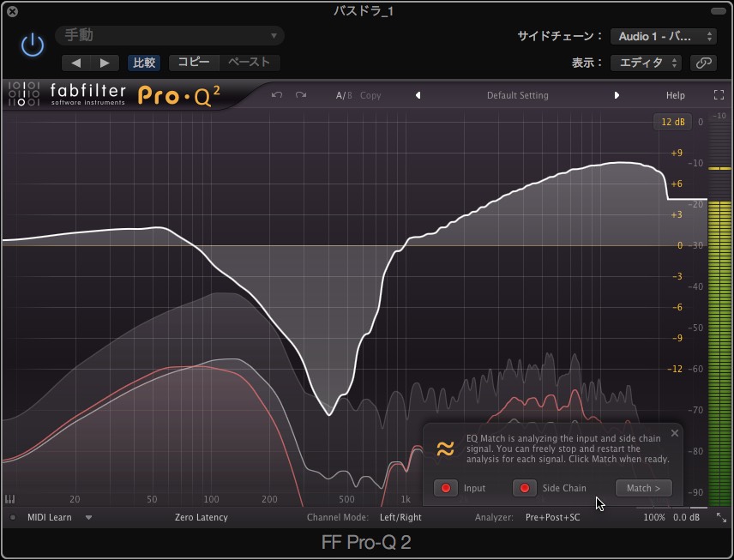This screenshot has width=734, height=560.
Task: Close the EQ Match panel
Action: [675, 432]
